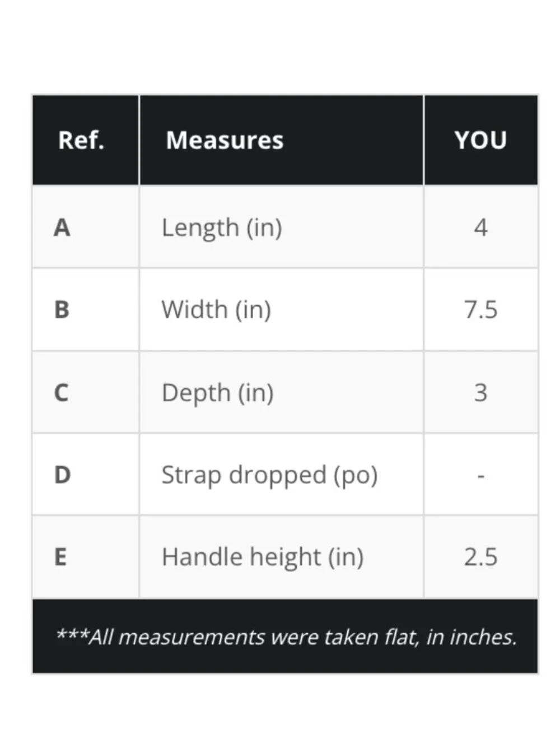The width and height of the screenshot is (560, 747).
Task: Select the Length (in) label
Action: (222, 228)
